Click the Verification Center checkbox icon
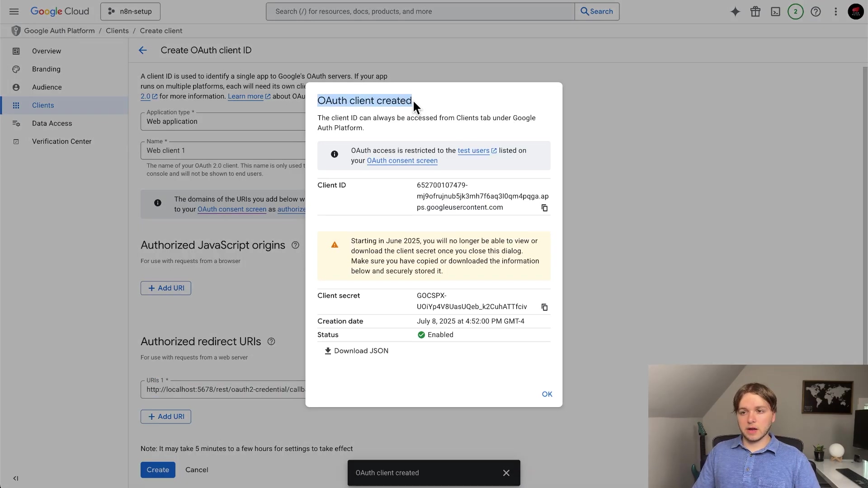This screenshot has height=488, width=868. pyautogui.click(x=16, y=141)
